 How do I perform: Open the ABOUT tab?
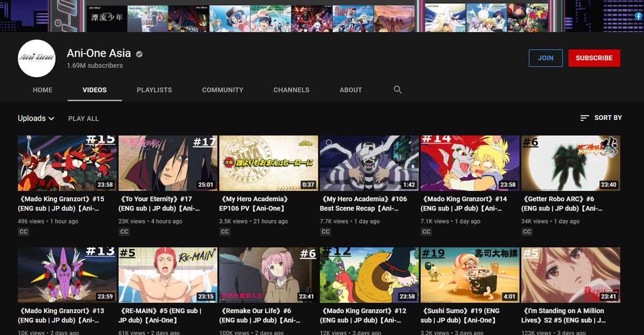351,90
